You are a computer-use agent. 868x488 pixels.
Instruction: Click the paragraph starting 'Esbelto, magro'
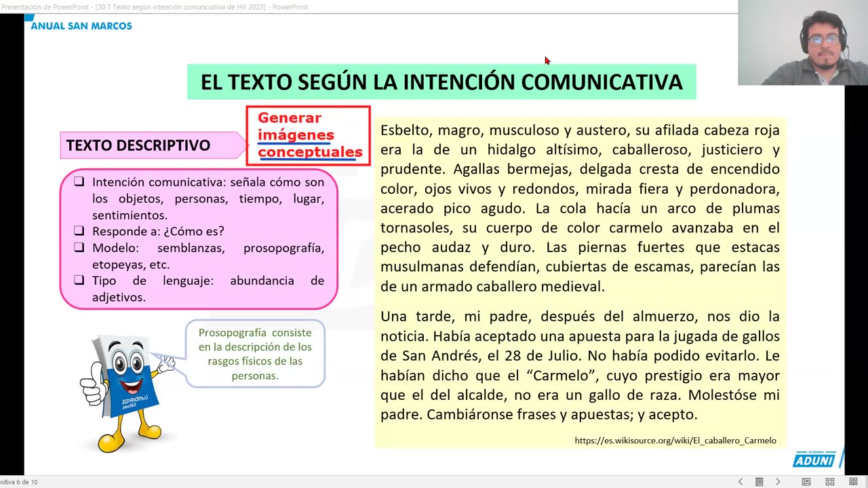(x=580, y=208)
